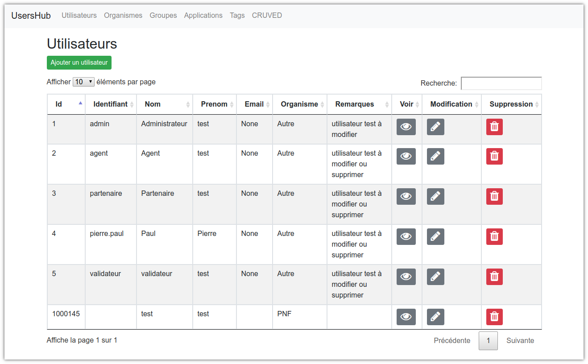
Task: View details of user 1000145
Action: pyautogui.click(x=406, y=317)
